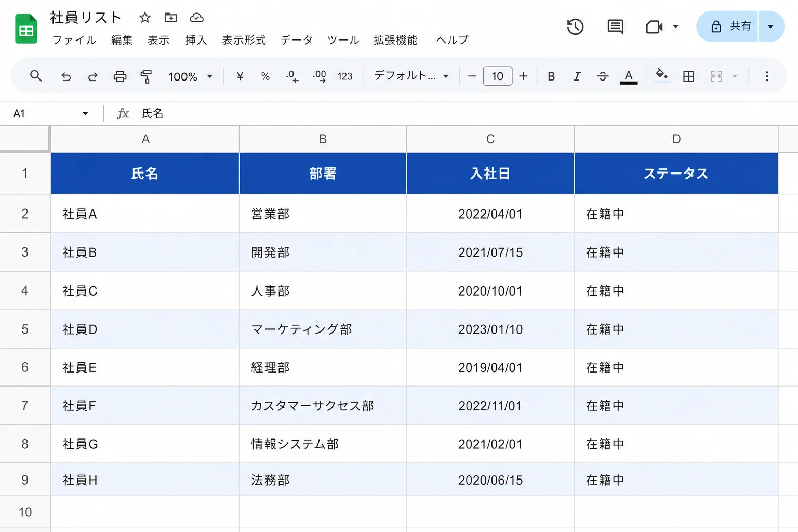
Task: Open the Google Sheets home icon
Action: (26, 29)
